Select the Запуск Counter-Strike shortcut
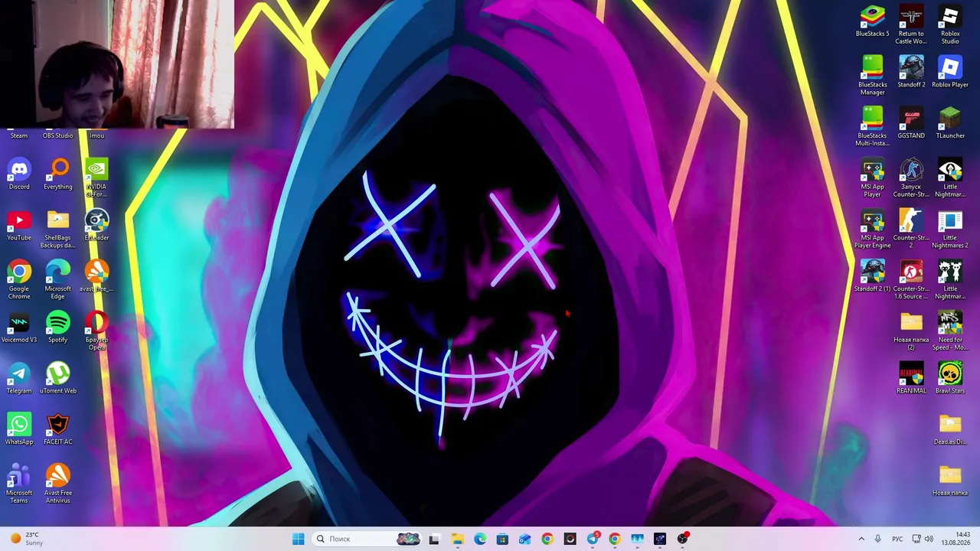980x551 pixels. pyautogui.click(x=911, y=178)
